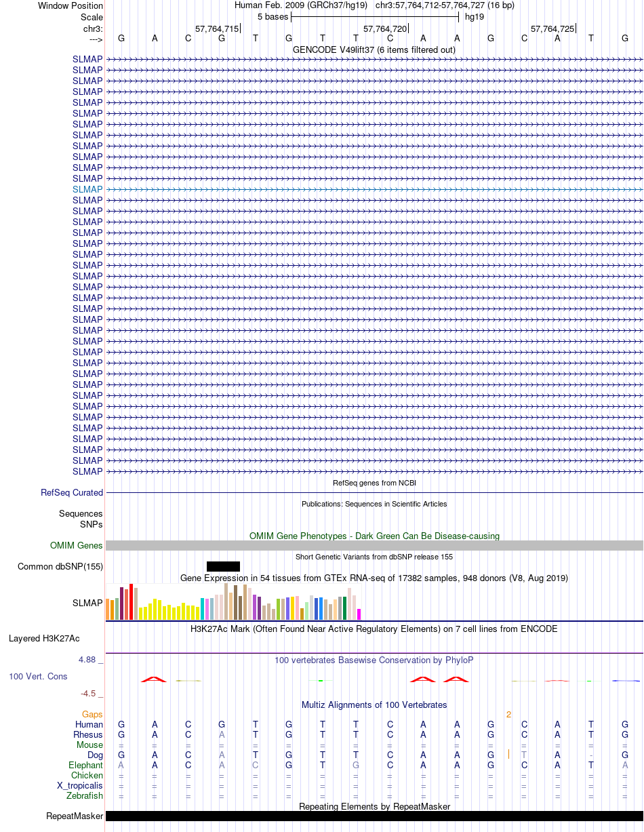Click the SLMAP label beside the GTEx bar chart
The height and width of the screenshot is (832, 644).
[87, 603]
